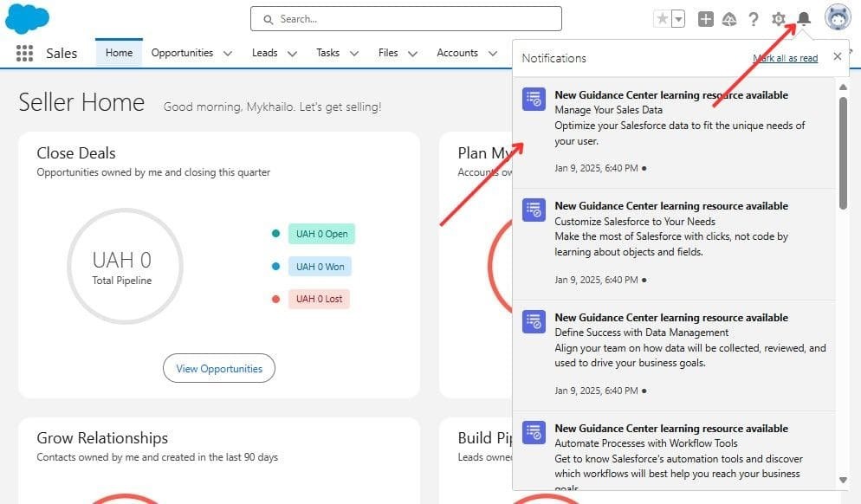Viewport: 861px width, 504px height.
Task: Open the Automate Processes with Workflow Tools notification
Action: coord(674,451)
